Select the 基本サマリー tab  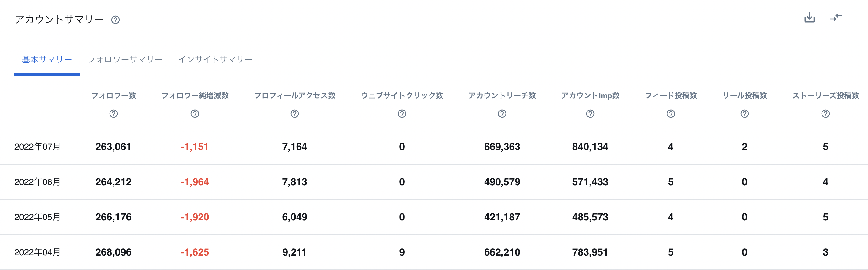pos(47,60)
